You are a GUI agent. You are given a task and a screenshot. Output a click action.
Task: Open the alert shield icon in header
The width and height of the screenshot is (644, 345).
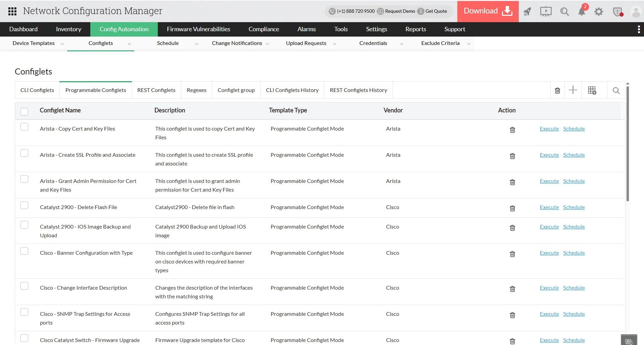(617, 11)
